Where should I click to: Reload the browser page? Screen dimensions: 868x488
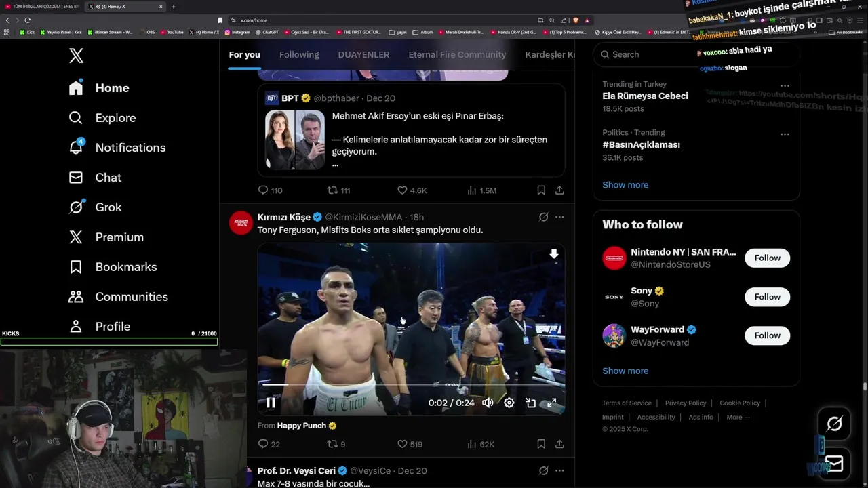[x=28, y=20]
